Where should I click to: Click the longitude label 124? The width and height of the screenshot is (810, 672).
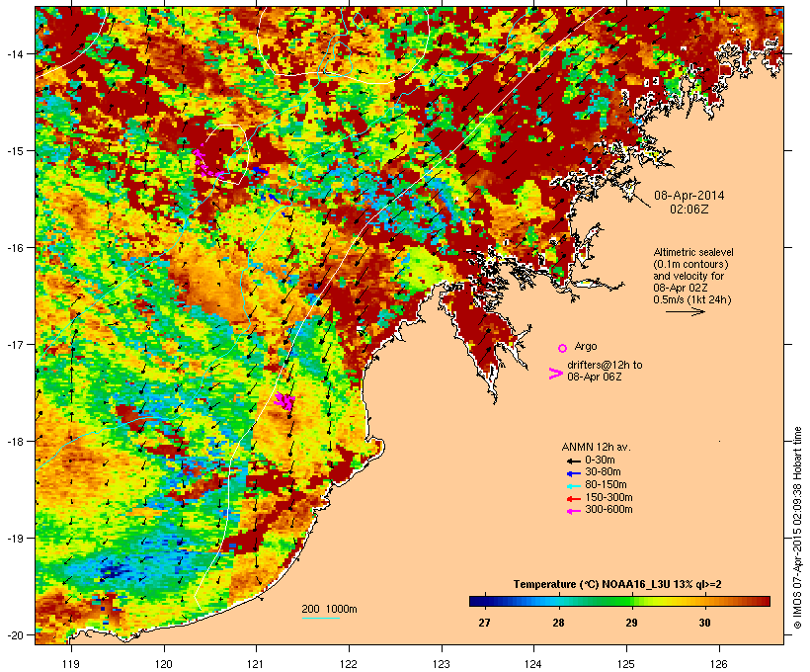(533, 664)
